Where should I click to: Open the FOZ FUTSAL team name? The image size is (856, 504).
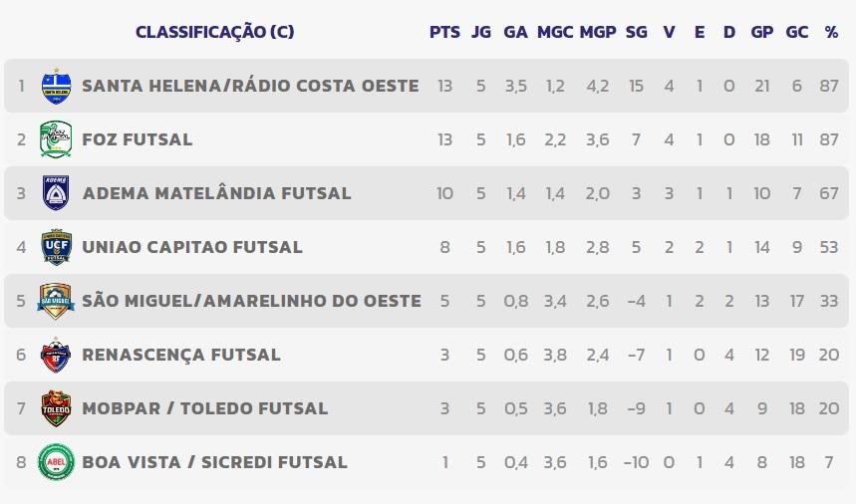click(x=138, y=139)
